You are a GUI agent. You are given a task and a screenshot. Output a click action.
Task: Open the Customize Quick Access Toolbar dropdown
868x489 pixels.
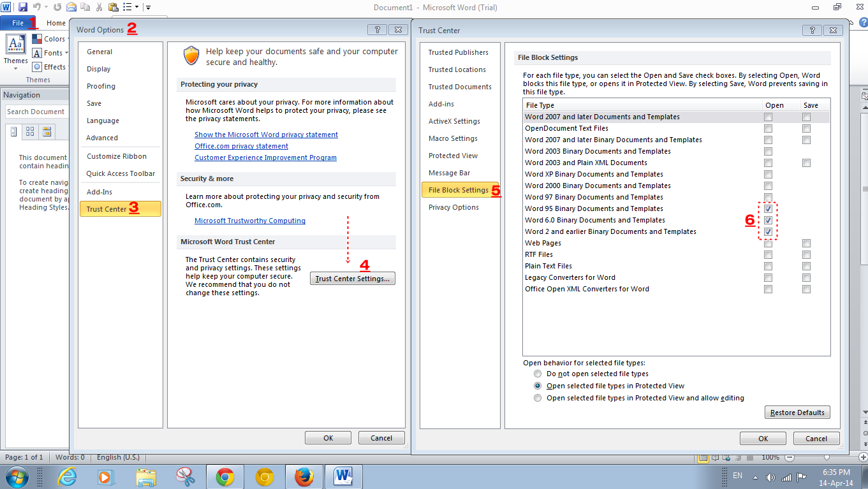click(x=148, y=7)
